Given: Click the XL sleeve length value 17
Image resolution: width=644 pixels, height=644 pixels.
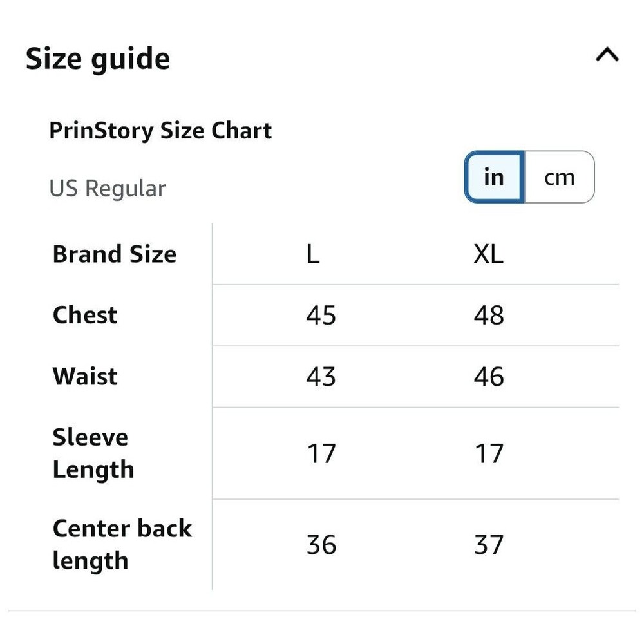Looking at the screenshot, I should coord(489,453).
